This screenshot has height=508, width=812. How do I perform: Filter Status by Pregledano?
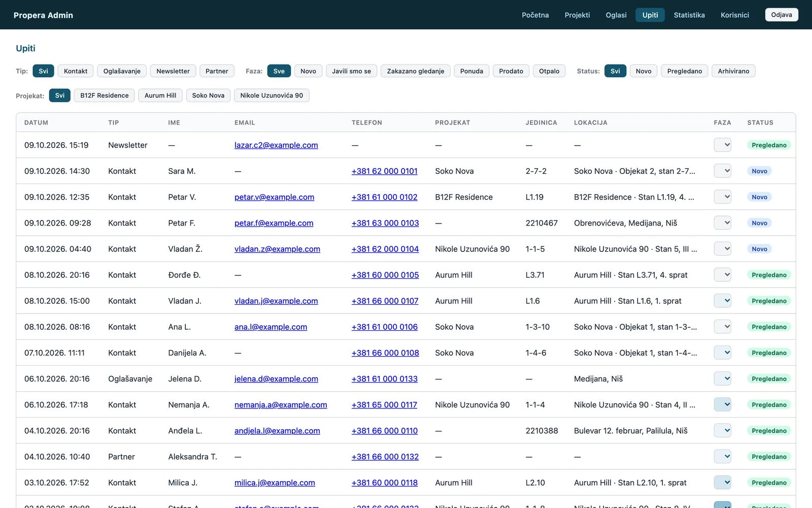pyautogui.click(x=685, y=71)
